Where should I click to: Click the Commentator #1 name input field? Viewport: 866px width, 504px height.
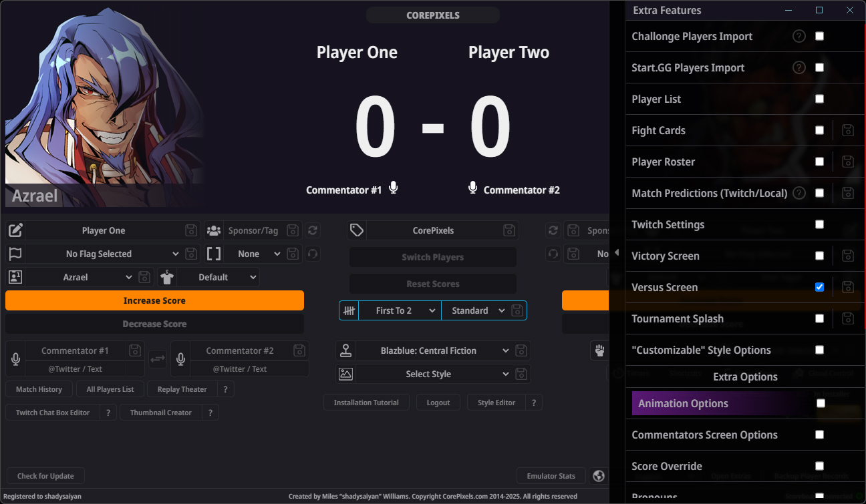[x=75, y=350]
